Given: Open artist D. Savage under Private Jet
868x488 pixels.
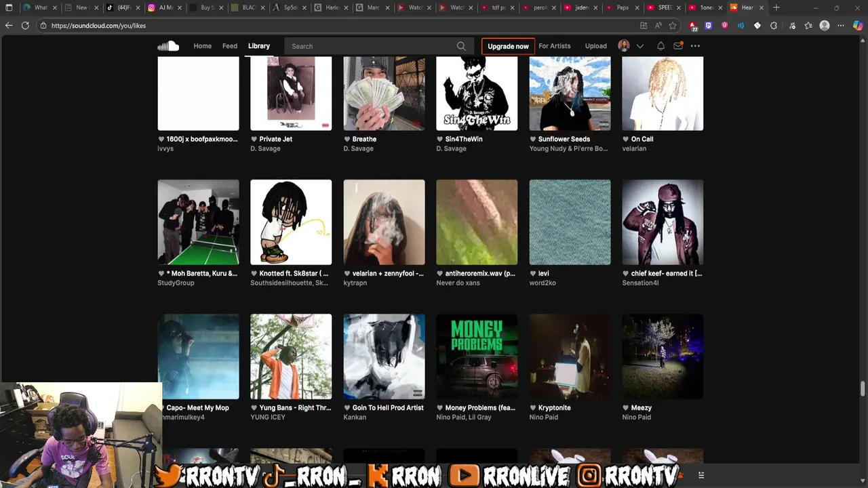Looking at the screenshot, I should pos(265,148).
